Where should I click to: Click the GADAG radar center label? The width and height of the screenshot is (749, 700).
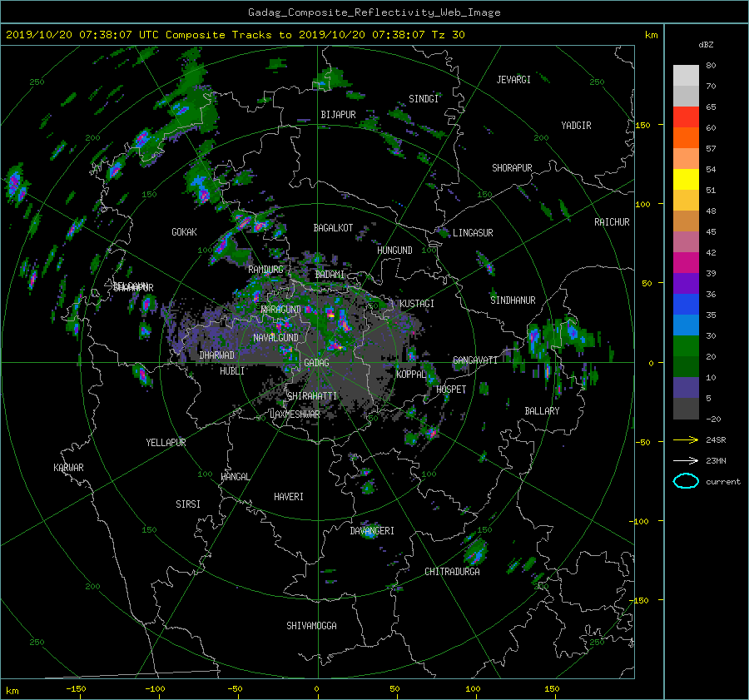(316, 363)
